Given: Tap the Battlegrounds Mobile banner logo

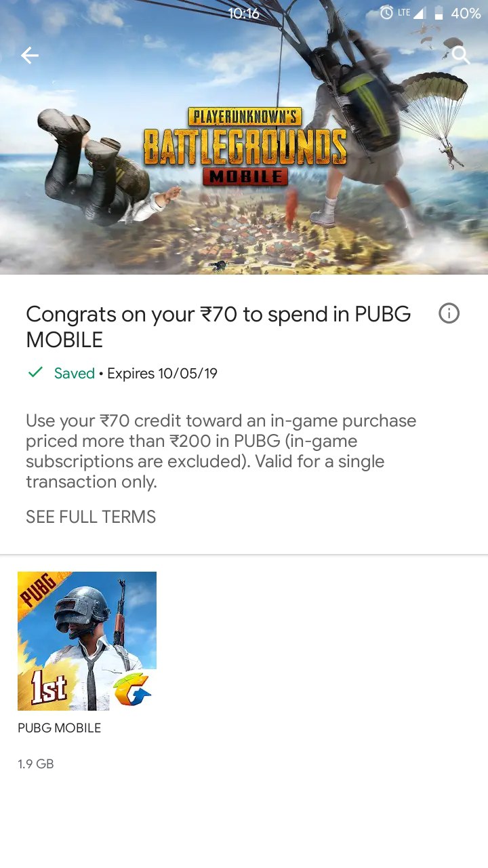Looking at the screenshot, I should point(245,146).
